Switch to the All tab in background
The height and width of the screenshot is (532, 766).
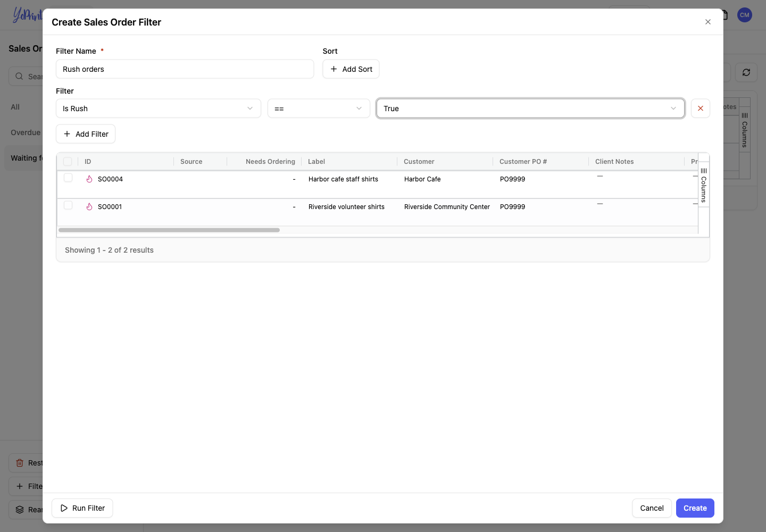(15, 107)
